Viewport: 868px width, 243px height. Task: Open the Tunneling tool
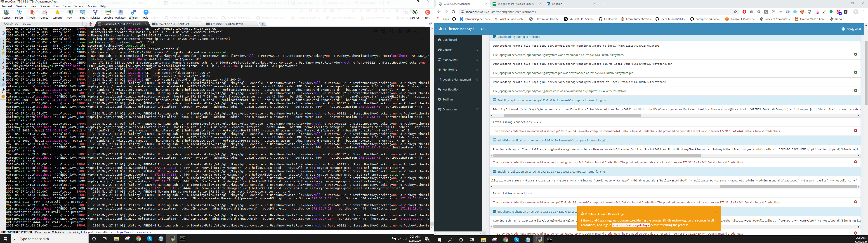click(108, 14)
